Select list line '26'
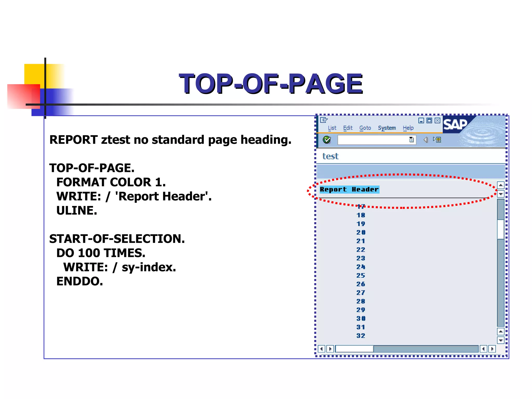Screen dimensions: 532x399 click(x=361, y=284)
